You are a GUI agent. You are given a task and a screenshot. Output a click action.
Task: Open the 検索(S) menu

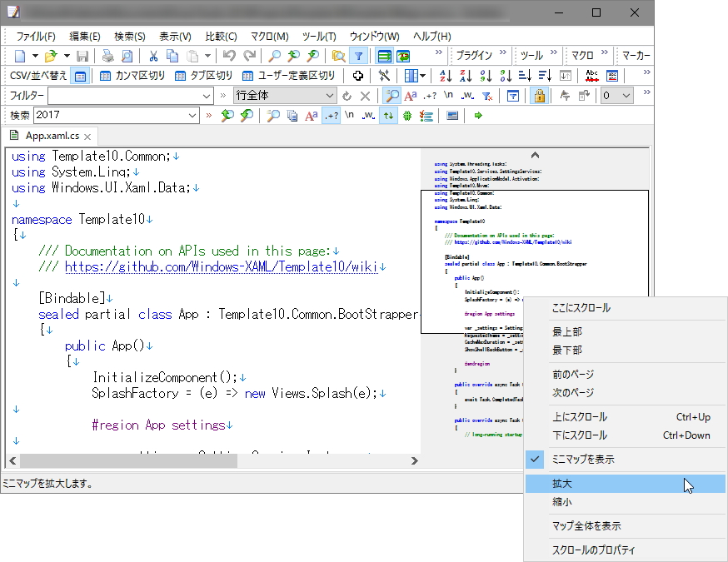click(130, 36)
